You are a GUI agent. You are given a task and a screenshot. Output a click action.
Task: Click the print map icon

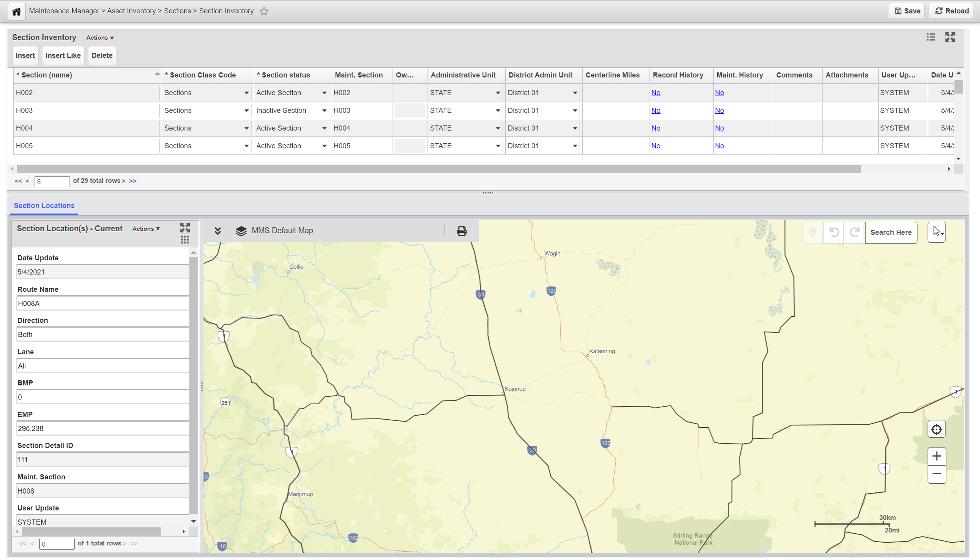click(x=462, y=231)
